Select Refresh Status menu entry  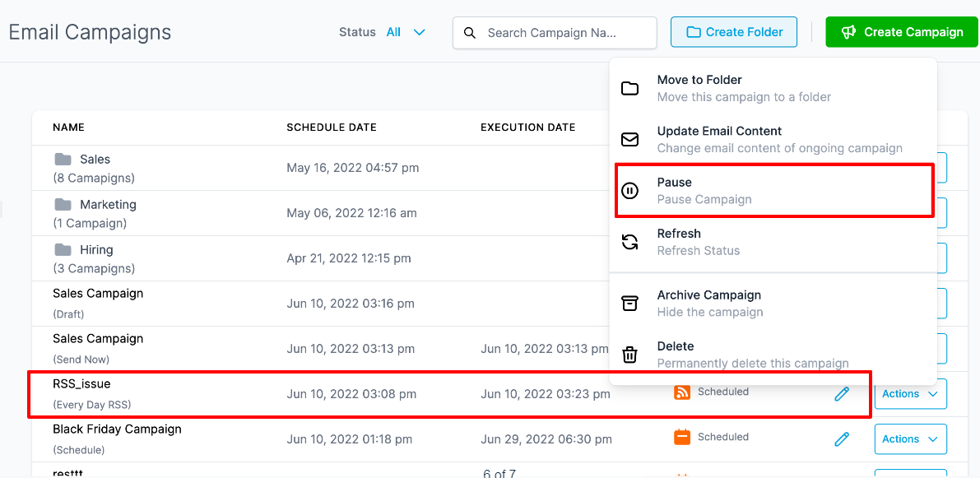point(773,242)
